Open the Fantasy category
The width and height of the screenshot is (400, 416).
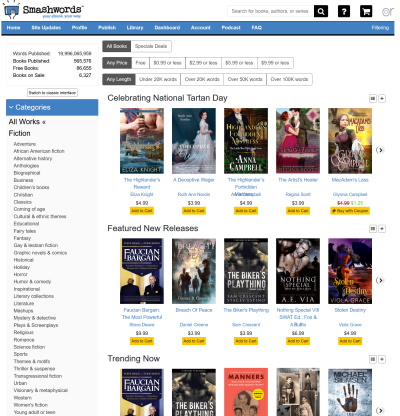pos(22,238)
